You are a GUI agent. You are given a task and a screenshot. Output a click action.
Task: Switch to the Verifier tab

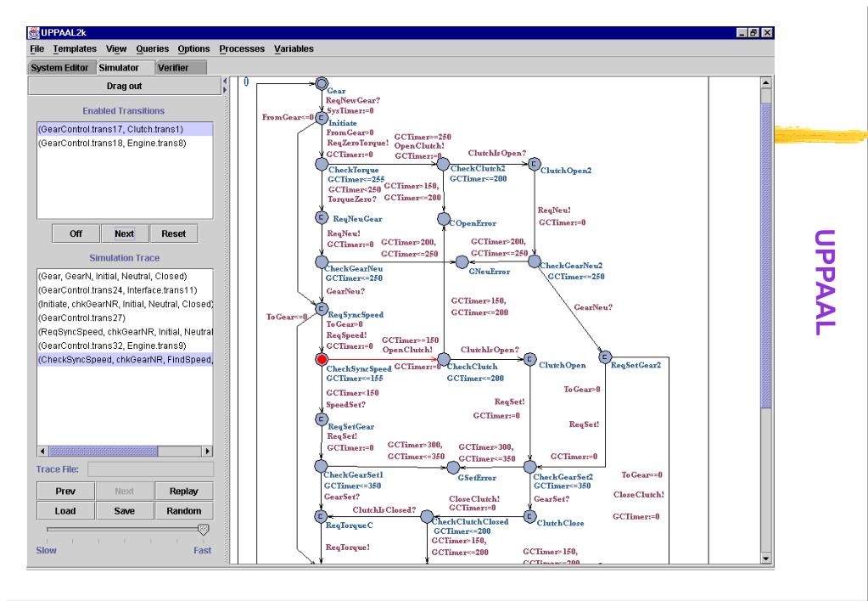point(179,68)
